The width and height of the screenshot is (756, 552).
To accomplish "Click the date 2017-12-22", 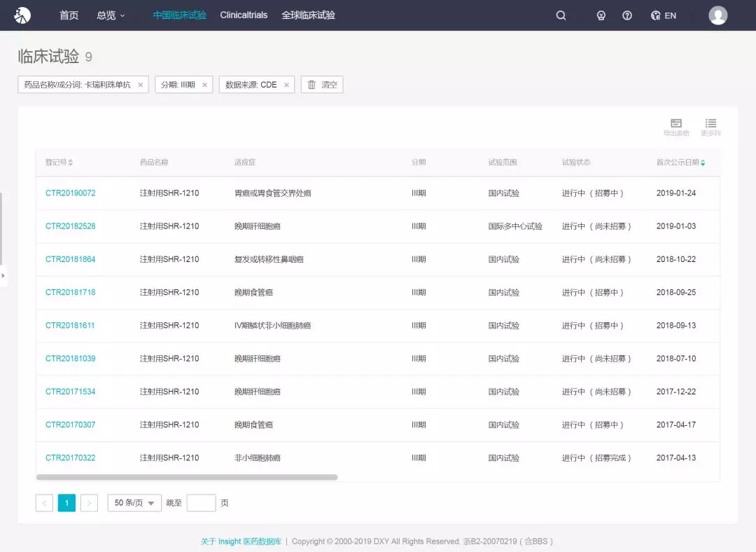I will pyautogui.click(x=676, y=392).
